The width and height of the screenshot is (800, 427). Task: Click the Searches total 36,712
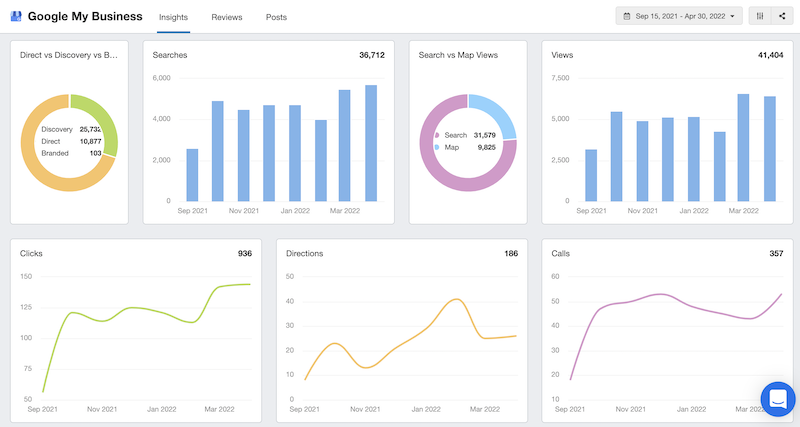[x=372, y=55]
